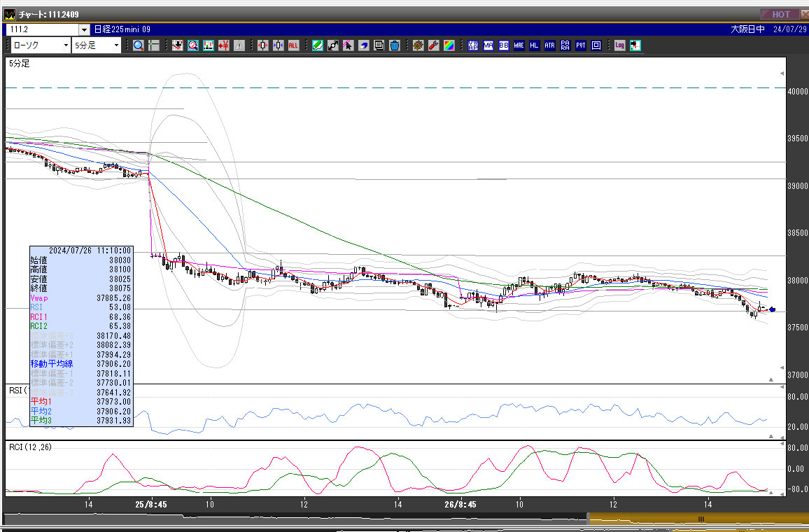This screenshot has height=532, width=809.
Task: Toggle the HL high-low indicator
Action: click(x=534, y=45)
